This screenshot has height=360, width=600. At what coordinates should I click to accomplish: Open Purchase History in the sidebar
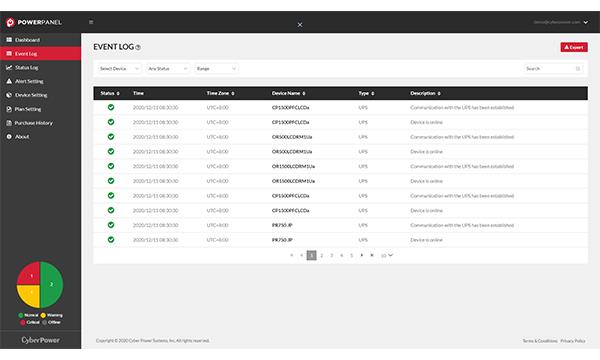pos(41,123)
